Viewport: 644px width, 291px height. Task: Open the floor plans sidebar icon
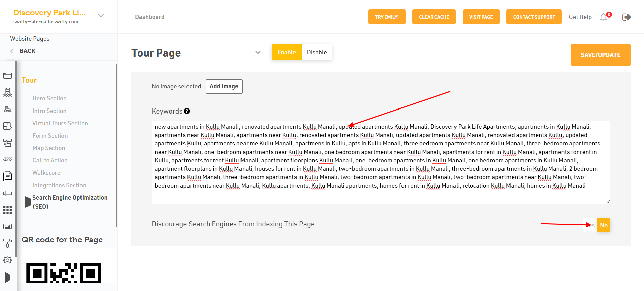point(7,126)
